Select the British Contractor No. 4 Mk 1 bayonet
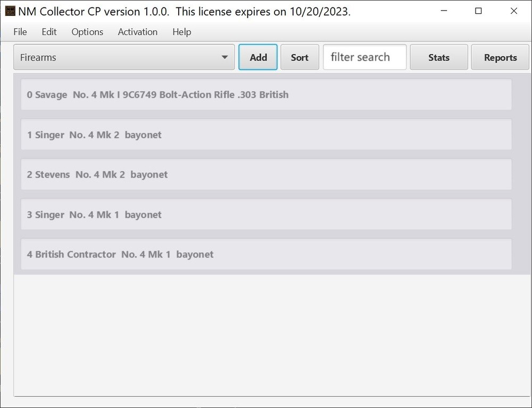This screenshot has width=532, height=408. 265,254
